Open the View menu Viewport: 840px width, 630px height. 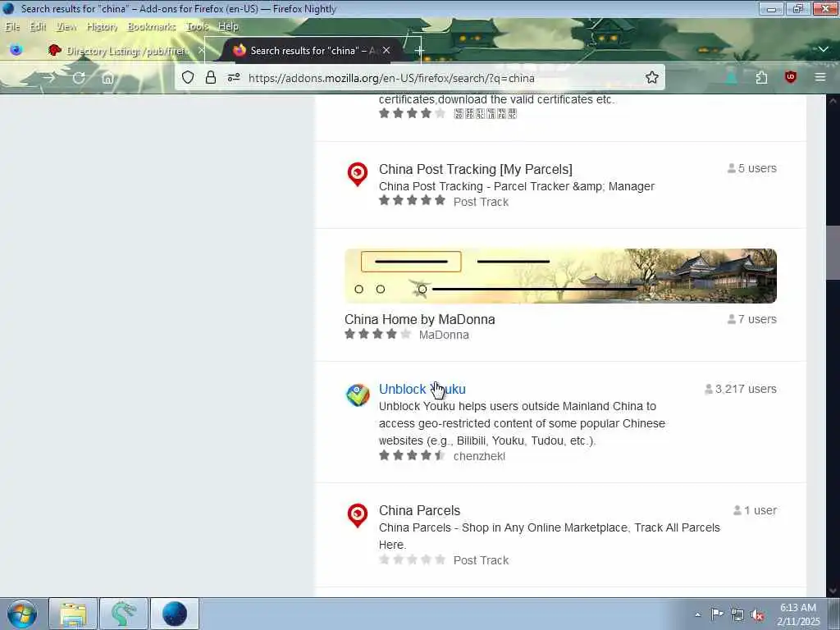pos(66,26)
